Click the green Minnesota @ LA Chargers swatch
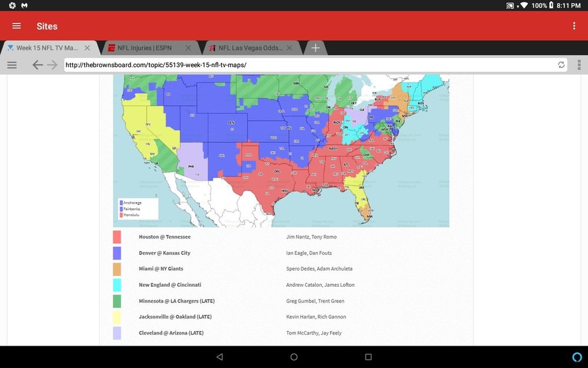The width and height of the screenshot is (588, 368). coord(117,301)
